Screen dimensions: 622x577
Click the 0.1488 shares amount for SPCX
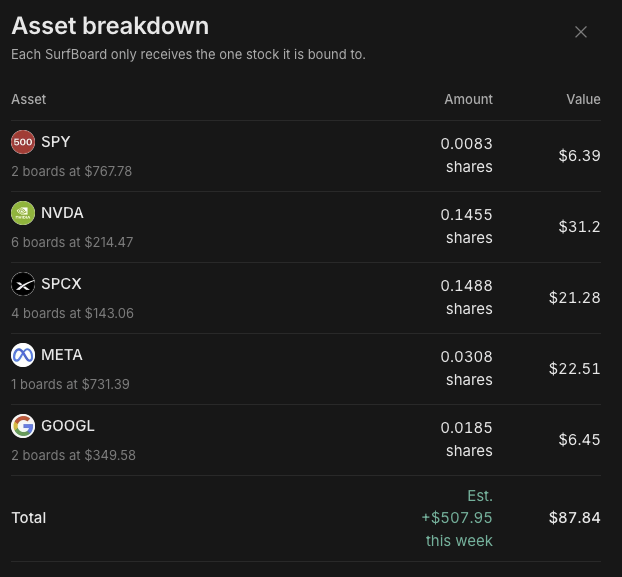466,297
